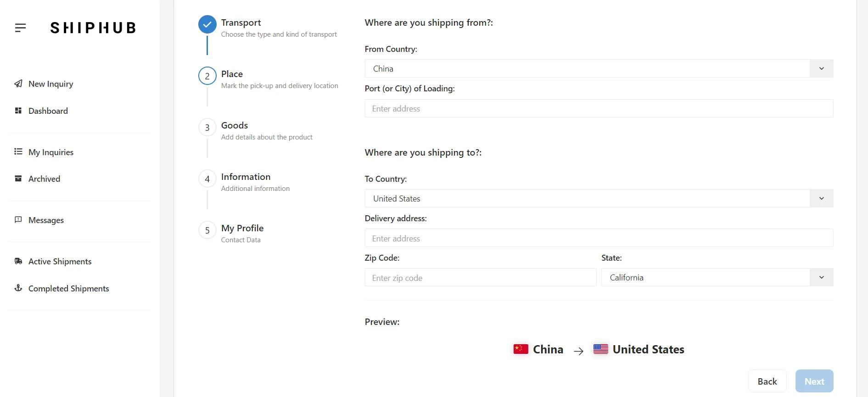Click the Dashboard grid icon

18,111
